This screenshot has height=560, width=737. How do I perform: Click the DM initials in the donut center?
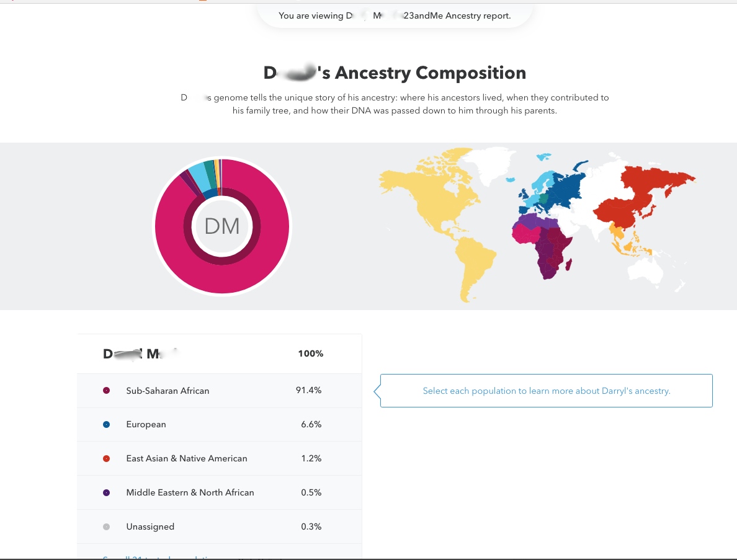click(x=221, y=226)
